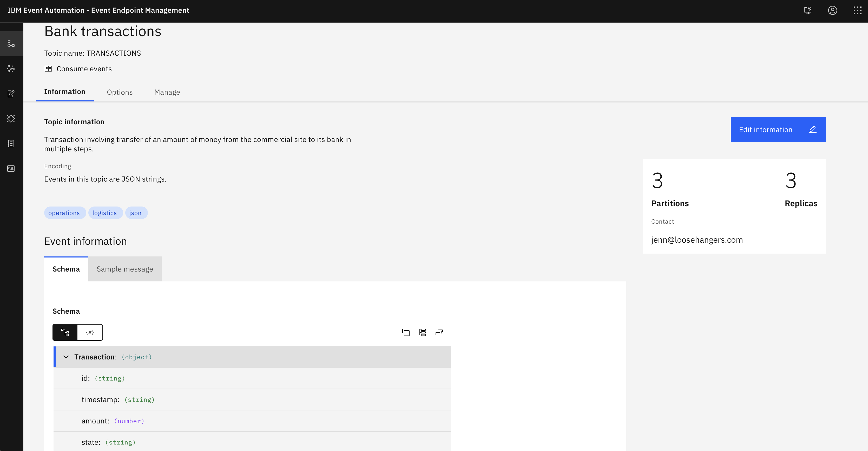Open the Topology icon in sidebar
This screenshot has width=868, height=451.
pos(11,68)
